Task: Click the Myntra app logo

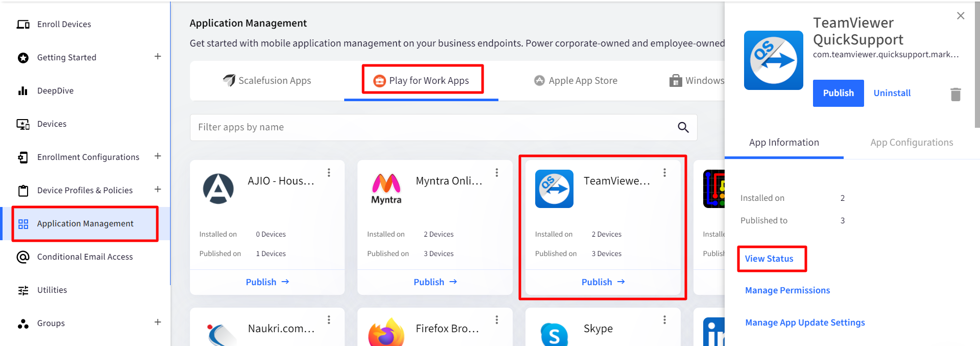Action: [x=386, y=189]
